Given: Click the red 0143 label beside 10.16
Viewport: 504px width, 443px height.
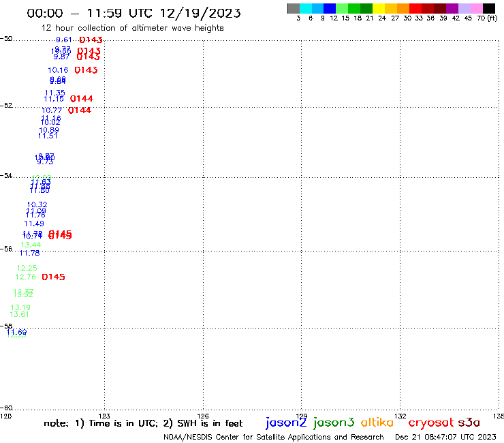Looking at the screenshot, I should click(x=86, y=70).
